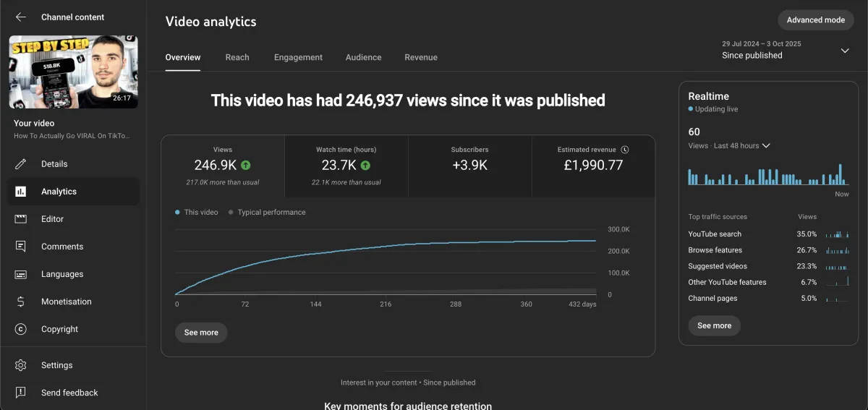Click the Suggested videos sparkline chart

[837, 266]
